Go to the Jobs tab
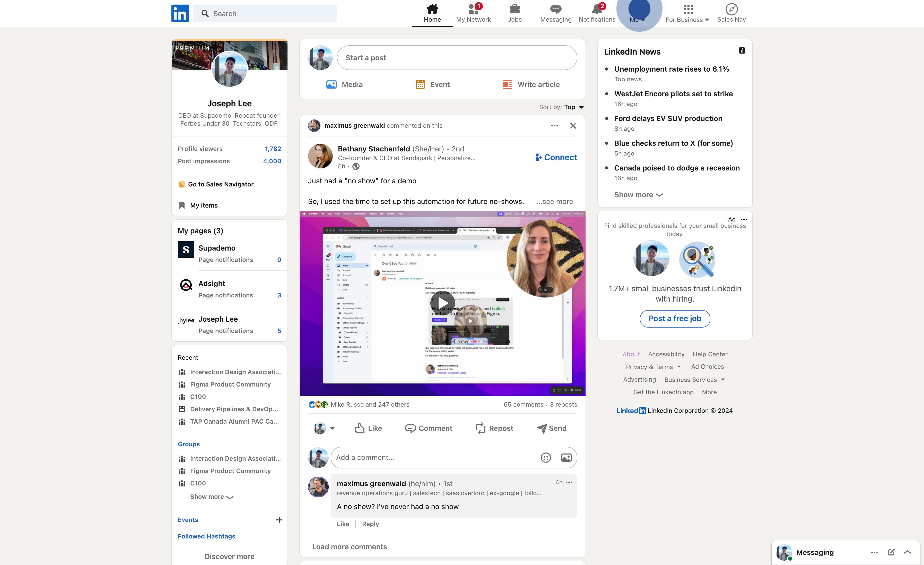924x565 pixels. [x=515, y=13]
